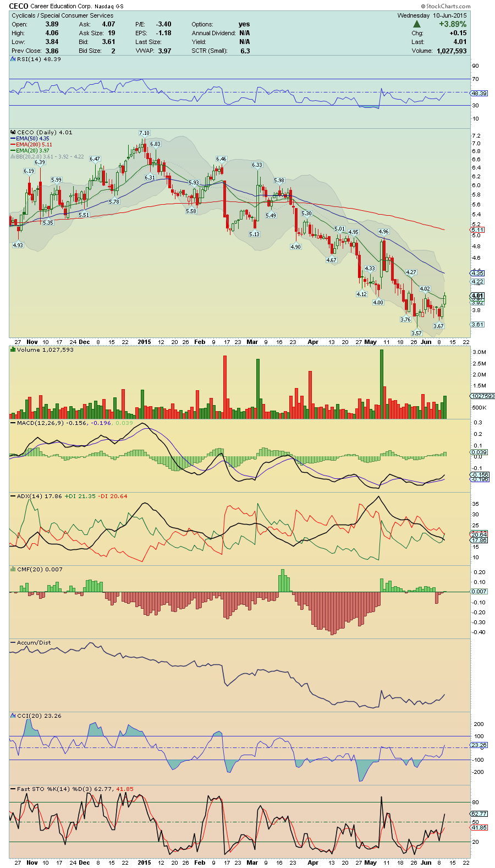Click the 3.67 June low label
The height and width of the screenshot is (868, 495).
(438, 326)
